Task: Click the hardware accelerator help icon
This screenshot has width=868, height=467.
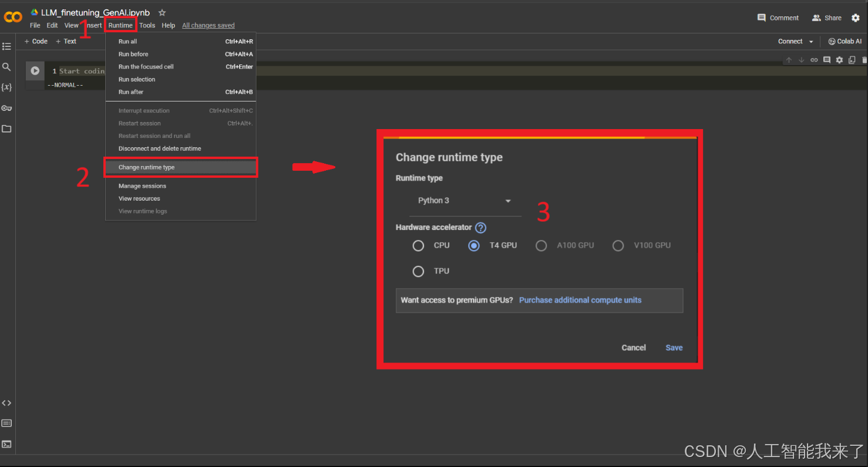Action: 481,228
